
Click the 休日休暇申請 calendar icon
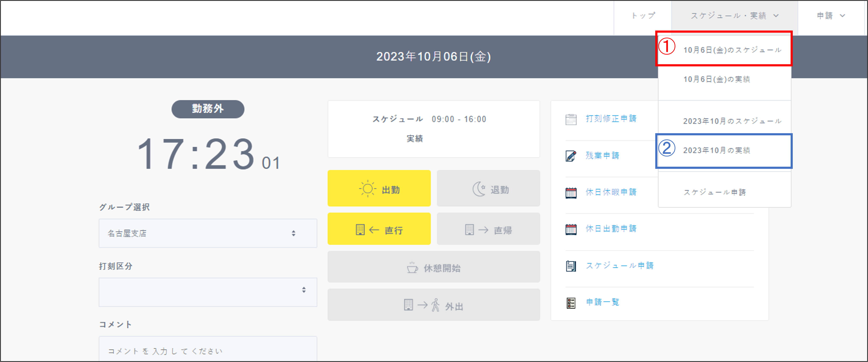pyautogui.click(x=571, y=193)
